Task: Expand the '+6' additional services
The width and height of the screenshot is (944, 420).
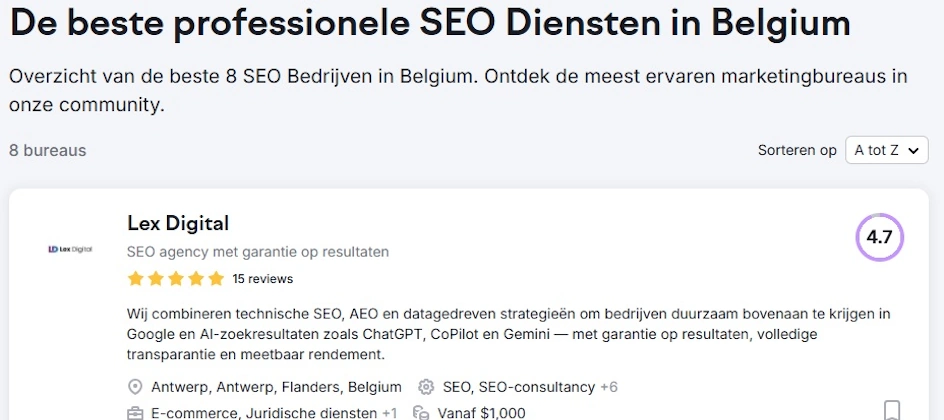Action: (609, 387)
